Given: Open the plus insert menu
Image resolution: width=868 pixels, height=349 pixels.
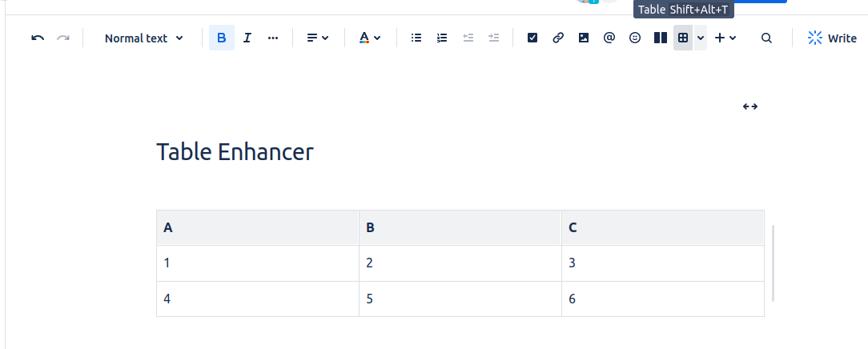Looking at the screenshot, I should 725,38.
